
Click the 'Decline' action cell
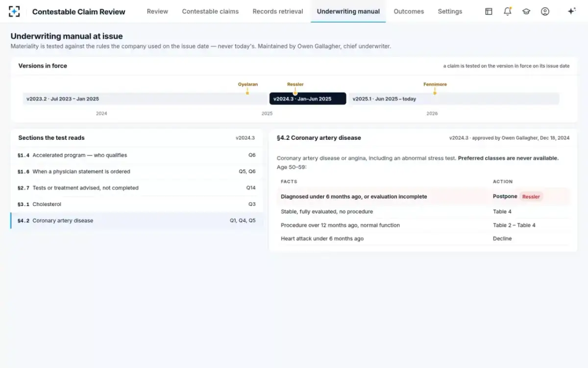(x=502, y=238)
